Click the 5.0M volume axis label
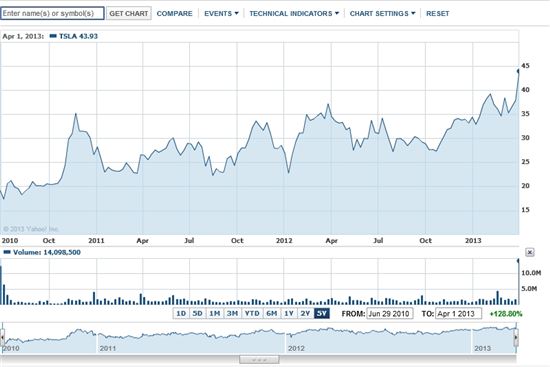 529,289
